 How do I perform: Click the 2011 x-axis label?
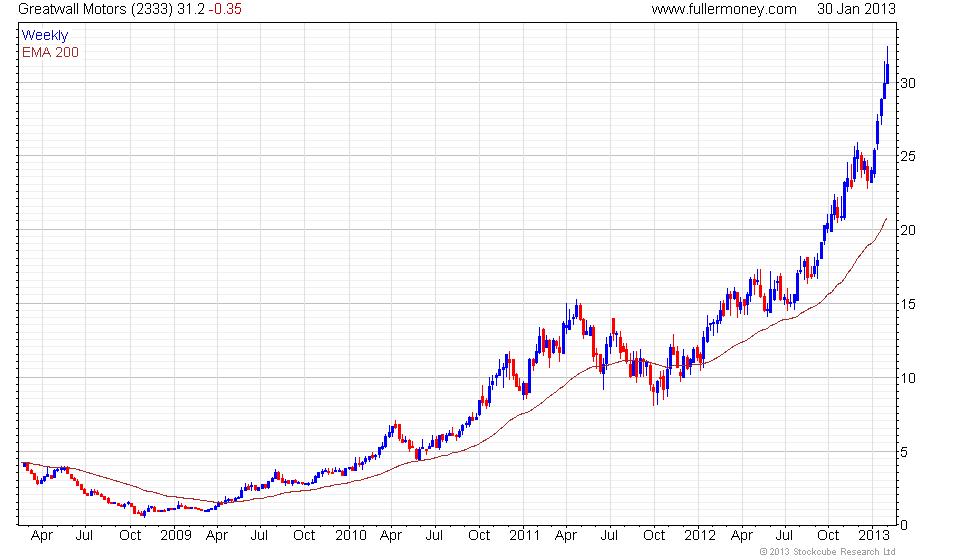[524, 535]
